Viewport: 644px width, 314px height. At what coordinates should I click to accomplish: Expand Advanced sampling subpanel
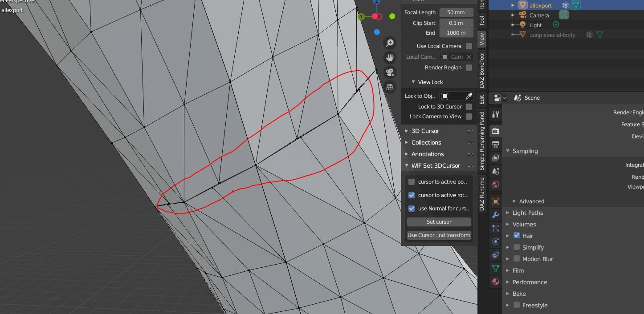point(514,201)
